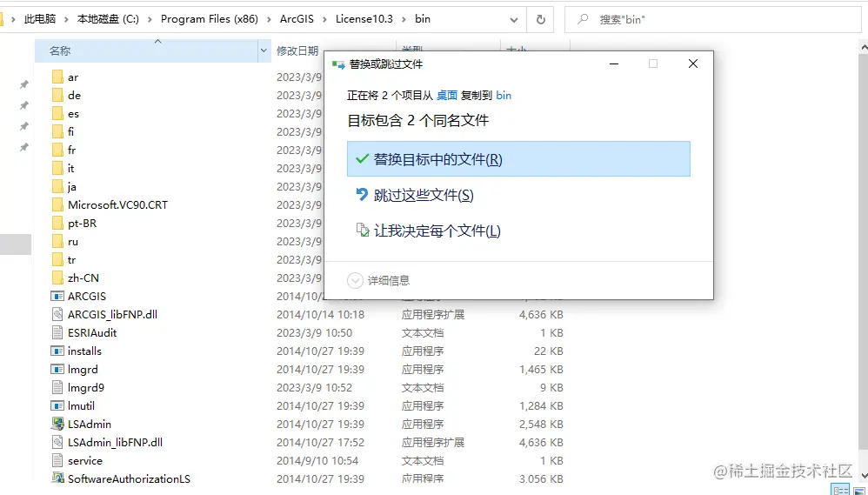
Task: Select the de folder icon
Action: tap(57, 95)
